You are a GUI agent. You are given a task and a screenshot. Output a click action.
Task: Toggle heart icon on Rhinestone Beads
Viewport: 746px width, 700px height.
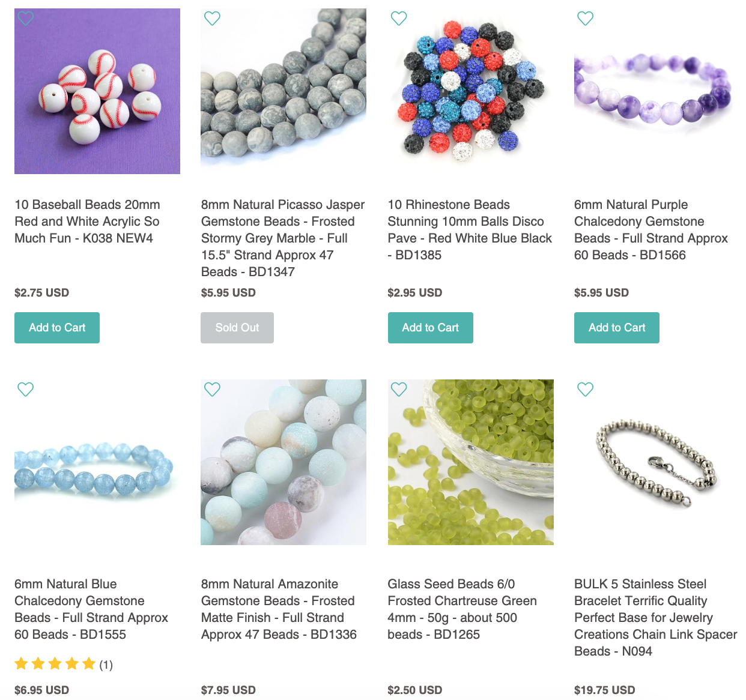[399, 19]
